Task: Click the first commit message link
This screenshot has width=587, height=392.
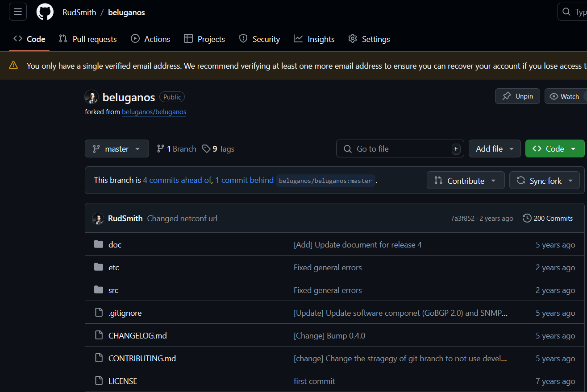Action: pos(314,381)
